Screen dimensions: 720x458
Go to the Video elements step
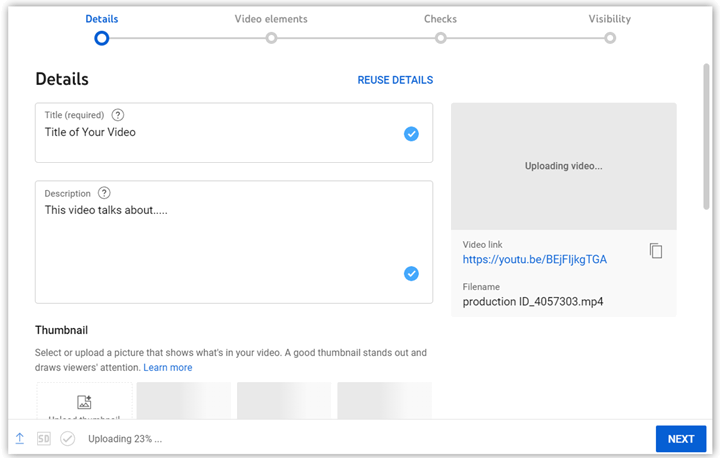pos(271,38)
